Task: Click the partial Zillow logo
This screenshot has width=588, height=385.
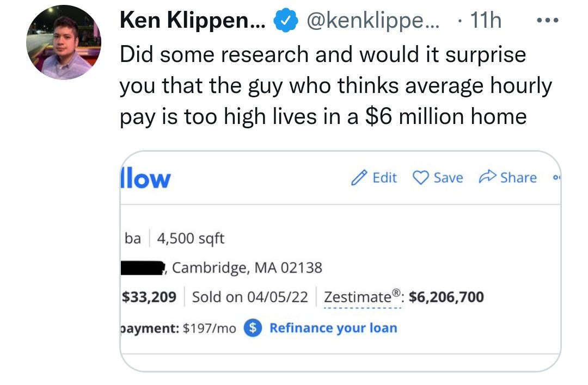Action: (x=145, y=178)
